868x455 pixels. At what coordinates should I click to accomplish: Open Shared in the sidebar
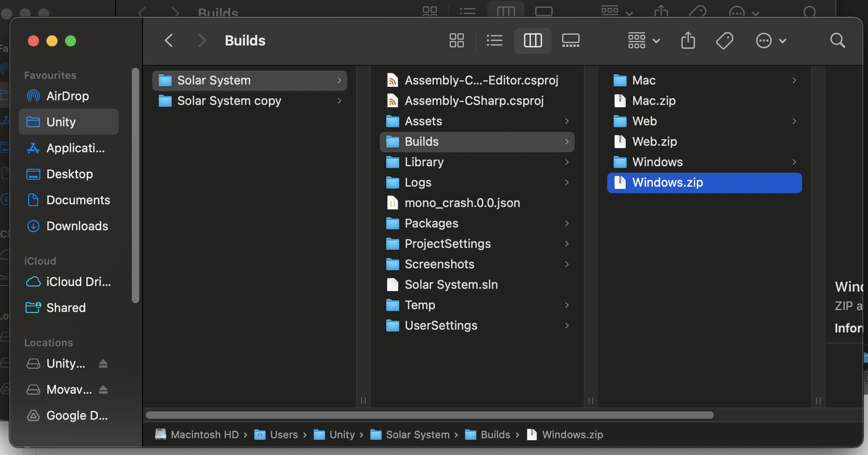click(x=69, y=308)
